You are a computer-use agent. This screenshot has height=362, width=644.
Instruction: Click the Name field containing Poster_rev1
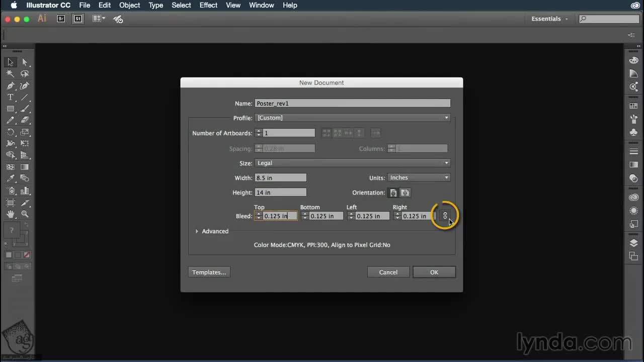pos(352,103)
